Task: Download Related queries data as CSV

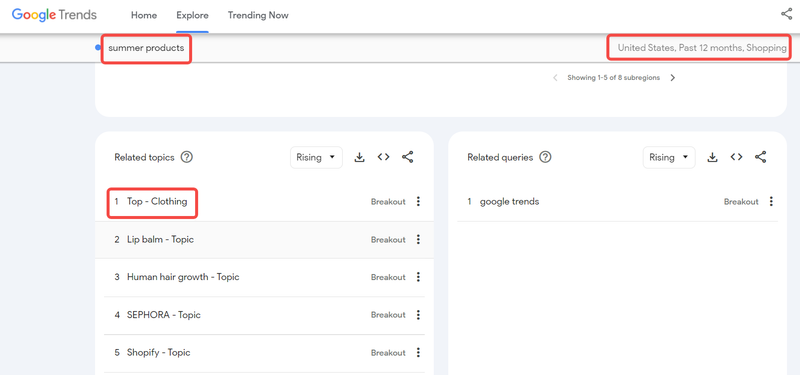Action: pos(712,157)
